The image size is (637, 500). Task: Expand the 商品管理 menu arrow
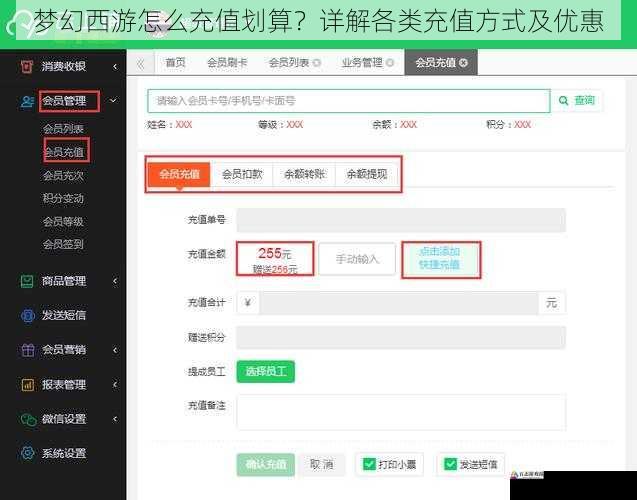click(115, 281)
